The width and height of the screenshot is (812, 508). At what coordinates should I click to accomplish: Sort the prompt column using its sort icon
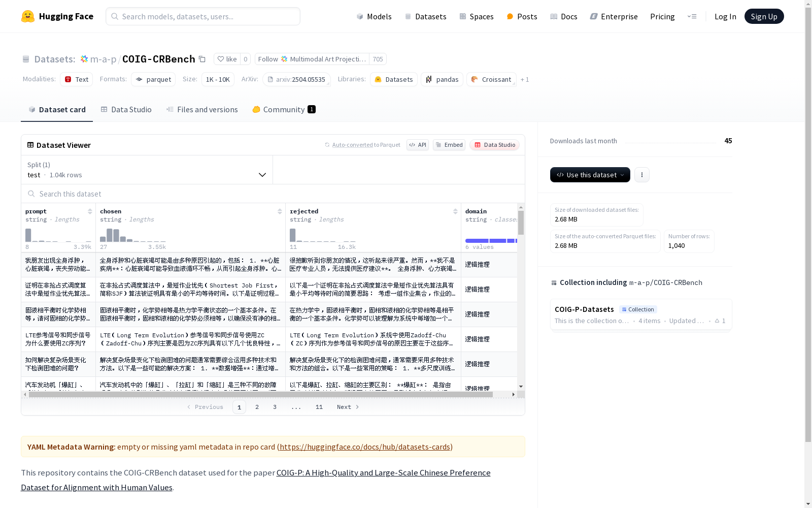(x=90, y=211)
